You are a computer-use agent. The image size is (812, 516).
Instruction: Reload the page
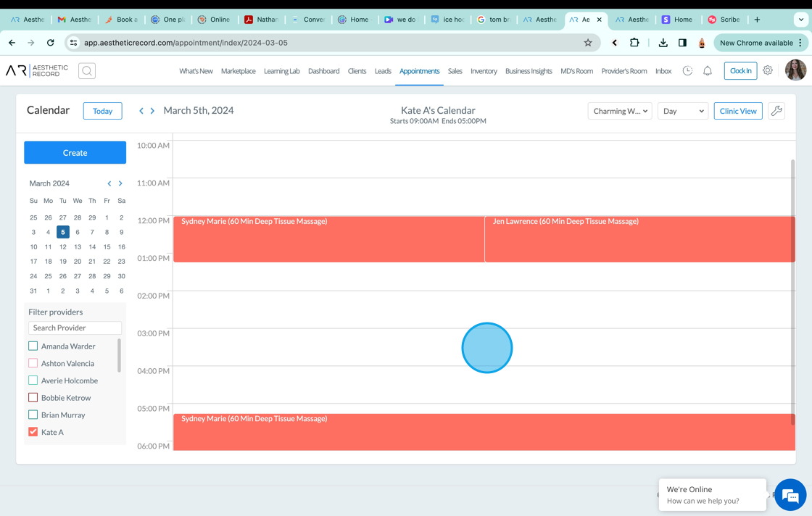(50, 43)
